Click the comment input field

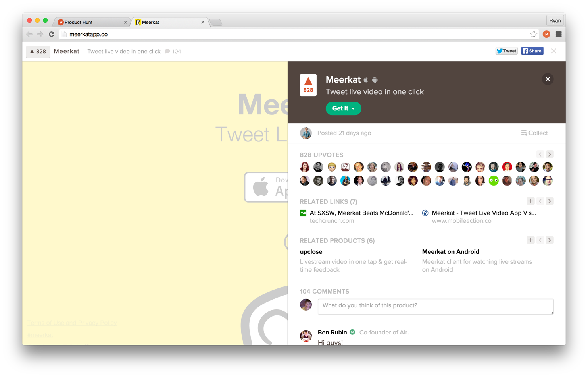click(436, 306)
